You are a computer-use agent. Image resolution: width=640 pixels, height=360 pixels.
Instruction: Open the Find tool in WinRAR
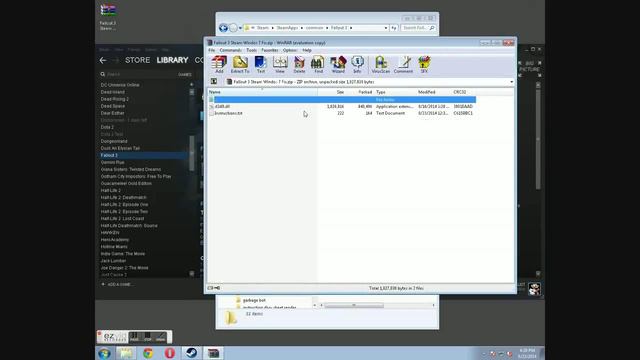[318, 64]
